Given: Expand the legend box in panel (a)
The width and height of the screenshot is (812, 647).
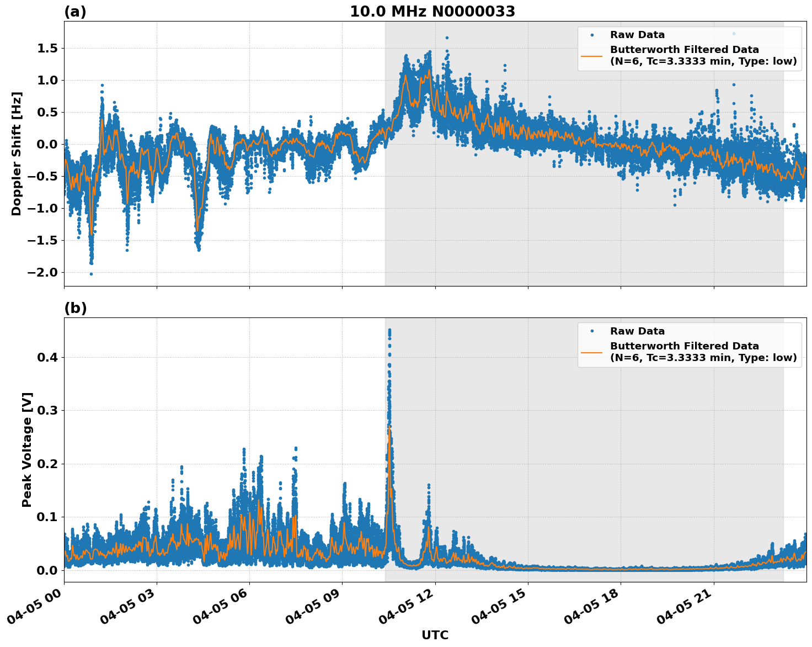Looking at the screenshot, I should pyautogui.click(x=690, y=49).
